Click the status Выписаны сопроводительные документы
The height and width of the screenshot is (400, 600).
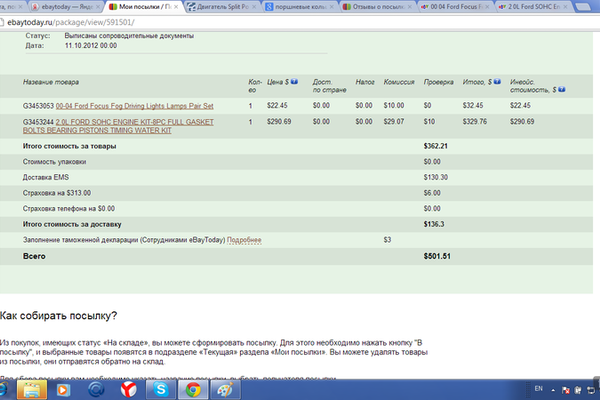(x=129, y=36)
